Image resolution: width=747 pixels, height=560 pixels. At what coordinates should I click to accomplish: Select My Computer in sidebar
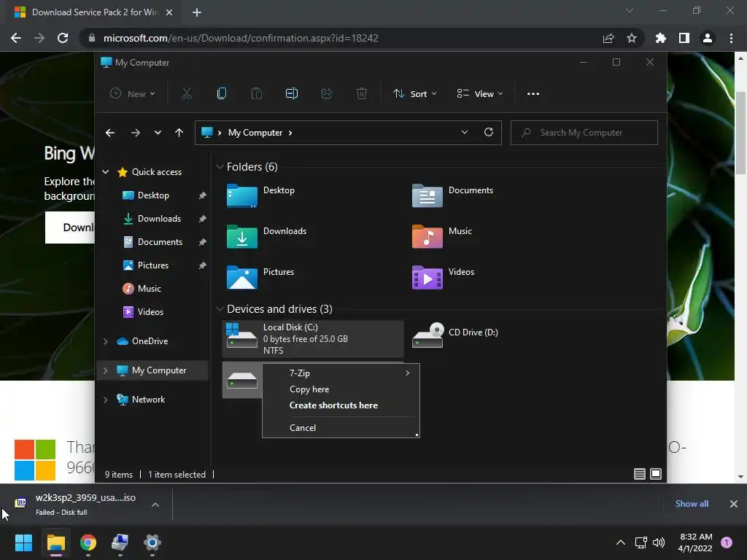coord(152,370)
